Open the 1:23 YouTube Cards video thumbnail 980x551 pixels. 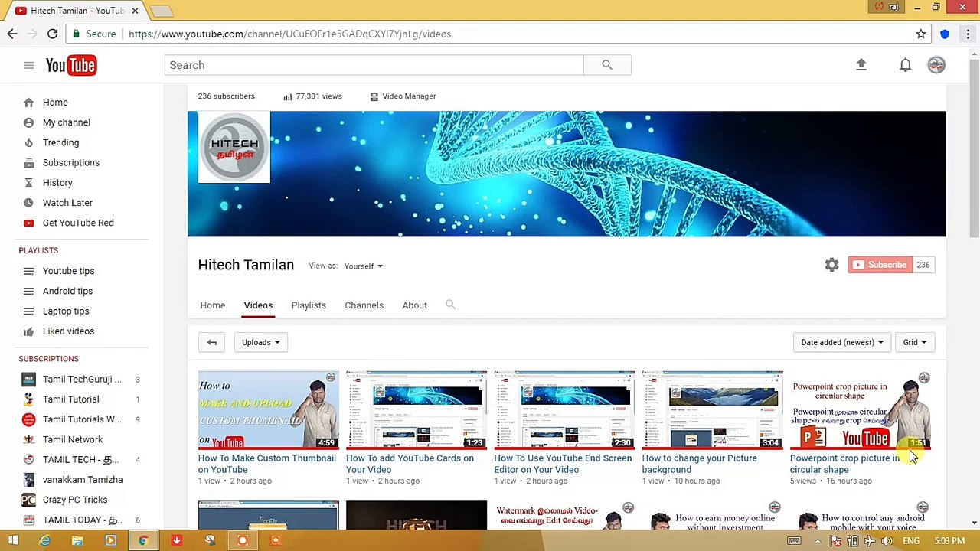coord(416,410)
